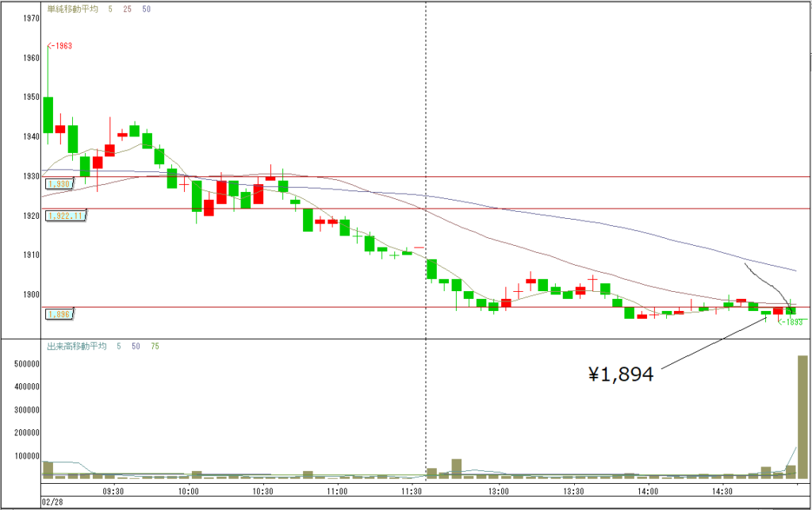The width and height of the screenshot is (812, 510).
Task: Click the 500000 volume axis label
Action: (x=27, y=364)
